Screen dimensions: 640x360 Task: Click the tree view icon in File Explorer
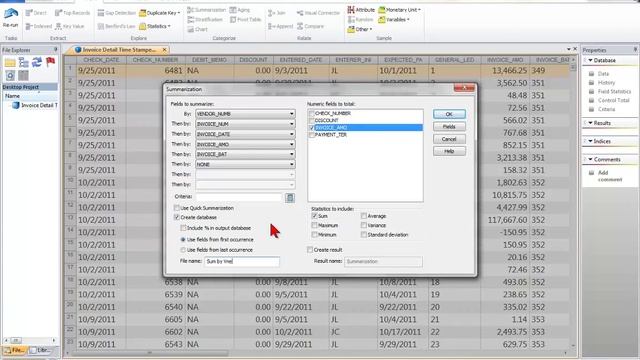tap(24, 62)
